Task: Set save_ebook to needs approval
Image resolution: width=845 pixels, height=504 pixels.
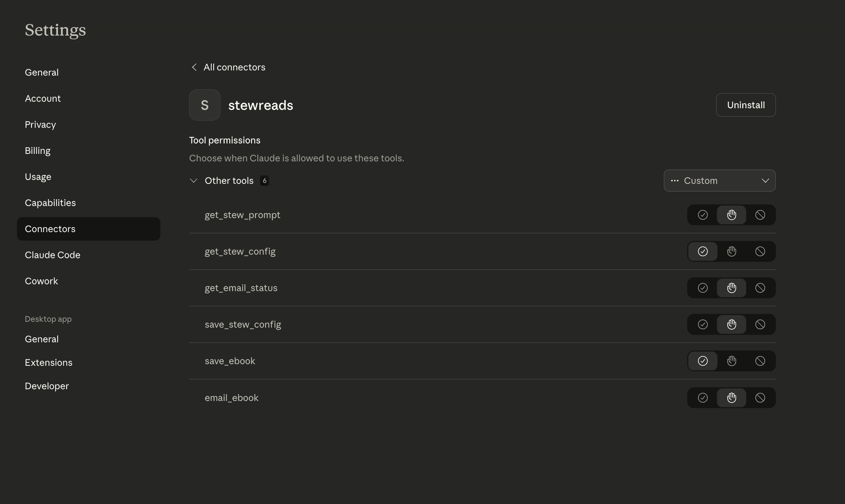Action: coord(731,361)
